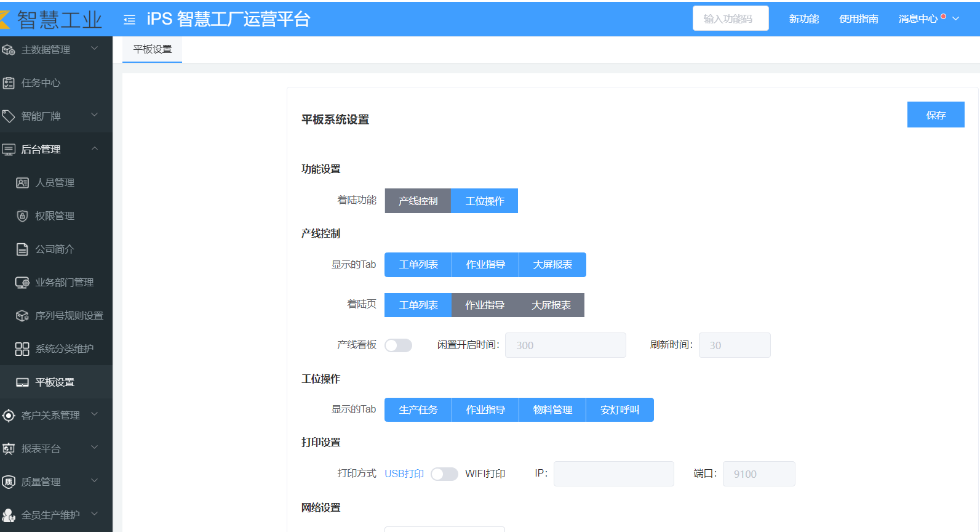Click the 保存 button
Image resolution: width=980 pixels, height=532 pixels.
pos(935,115)
